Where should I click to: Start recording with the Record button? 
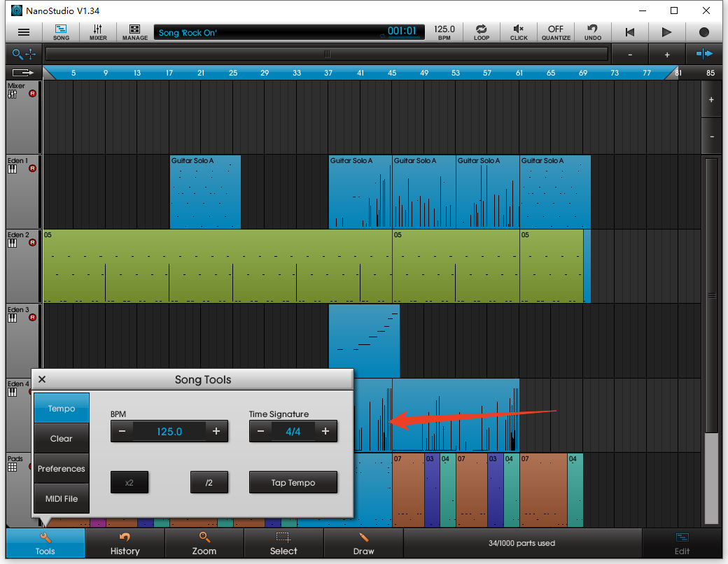pyautogui.click(x=703, y=32)
